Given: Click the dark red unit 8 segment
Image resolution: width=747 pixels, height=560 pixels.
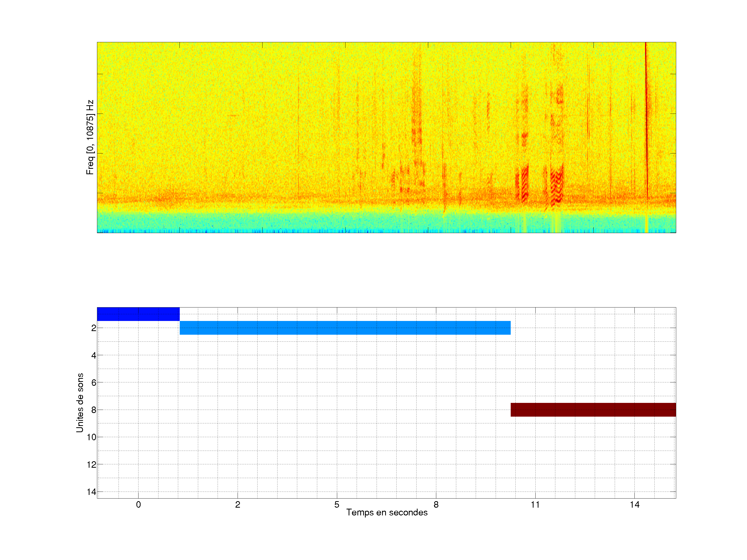Looking at the screenshot, I should click(593, 409).
